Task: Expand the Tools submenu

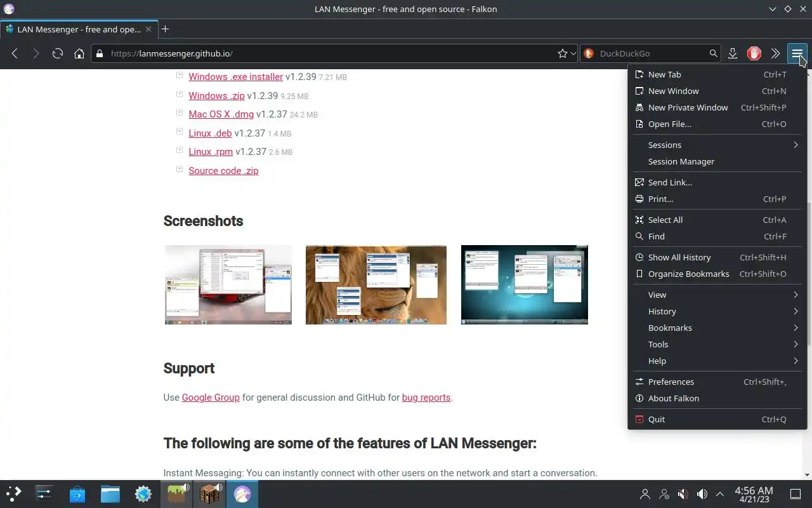Action: (x=717, y=344)
